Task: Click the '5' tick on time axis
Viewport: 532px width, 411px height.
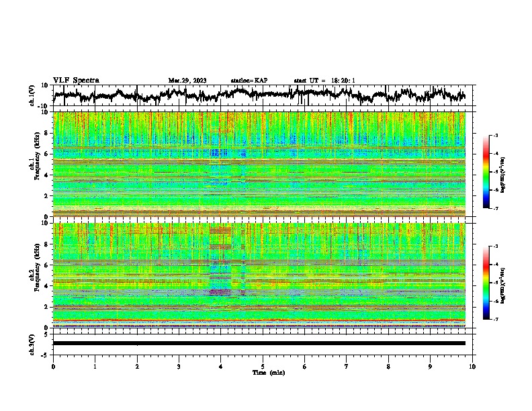Action: [263, 367]
